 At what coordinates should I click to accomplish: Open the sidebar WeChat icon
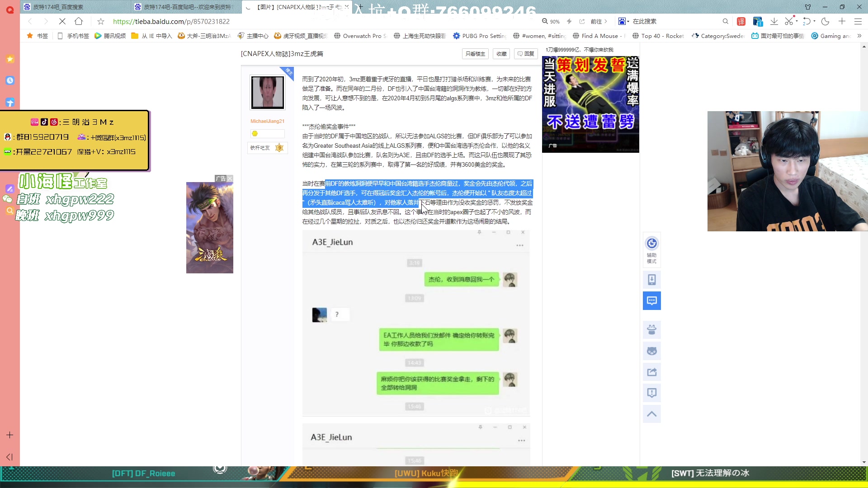click(x=7, y=199)
